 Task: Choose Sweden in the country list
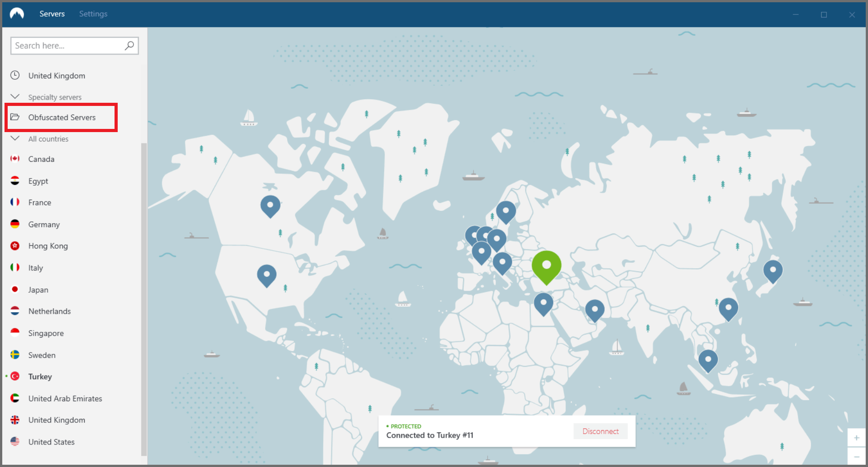[x=41, y=355]
